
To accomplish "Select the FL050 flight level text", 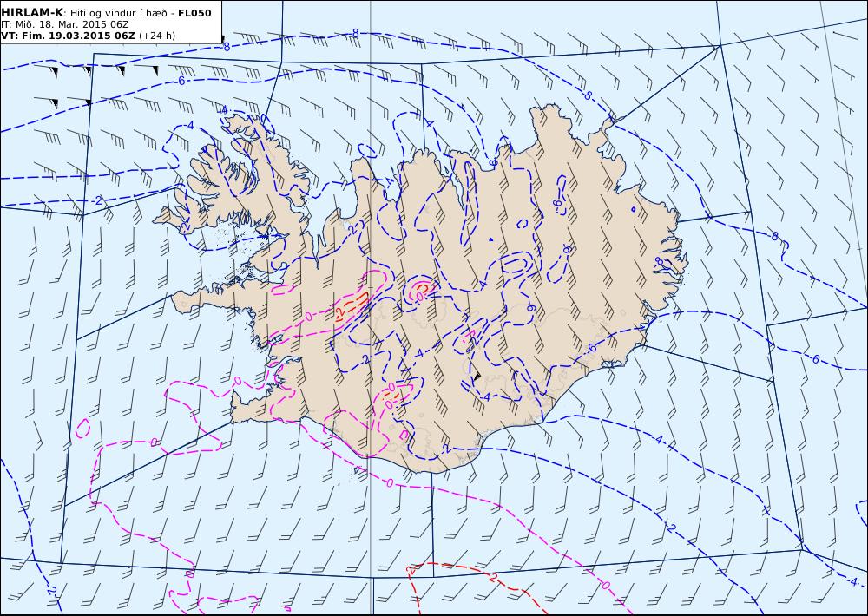I will coord(194,13).
